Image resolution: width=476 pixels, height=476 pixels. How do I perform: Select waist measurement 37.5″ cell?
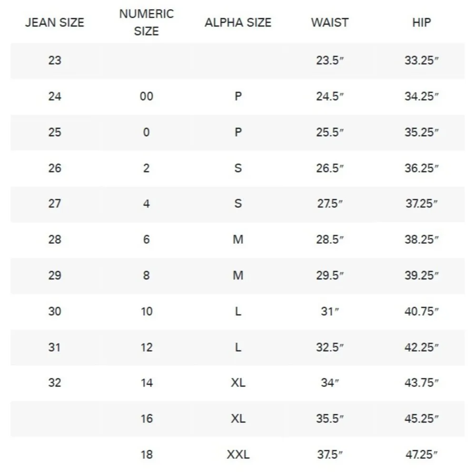329,455
